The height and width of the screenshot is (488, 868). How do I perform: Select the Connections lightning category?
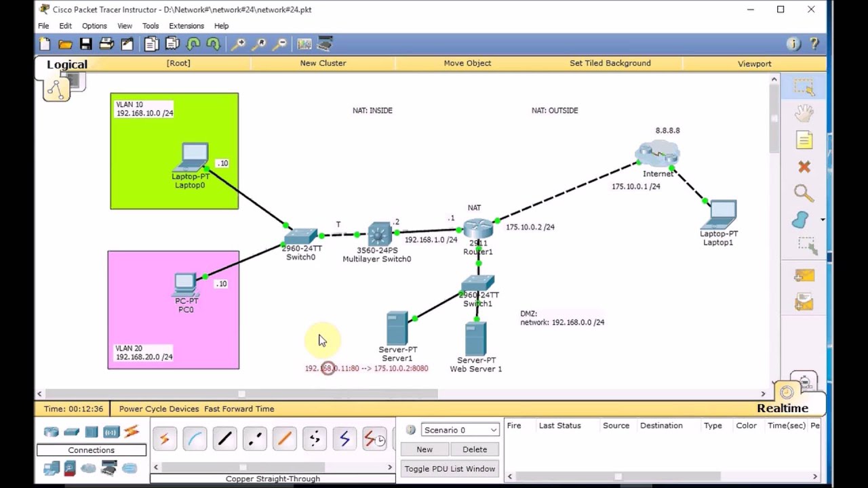coord(132,432)
